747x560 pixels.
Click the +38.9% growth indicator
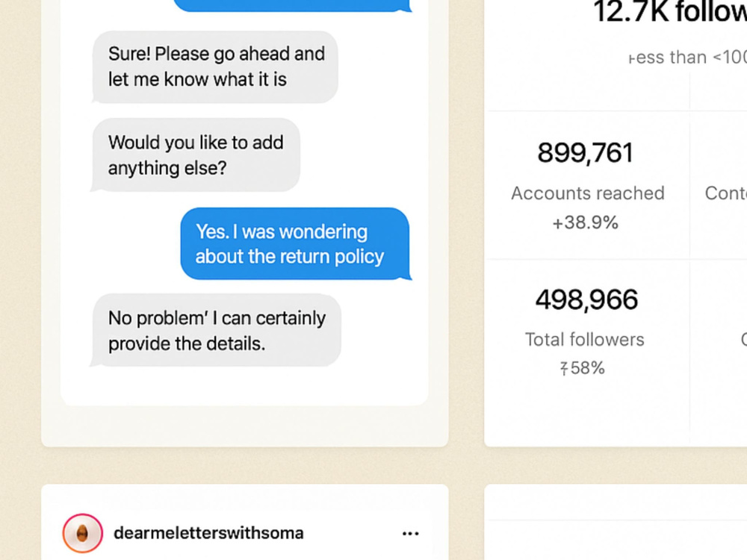coord(585,223)
